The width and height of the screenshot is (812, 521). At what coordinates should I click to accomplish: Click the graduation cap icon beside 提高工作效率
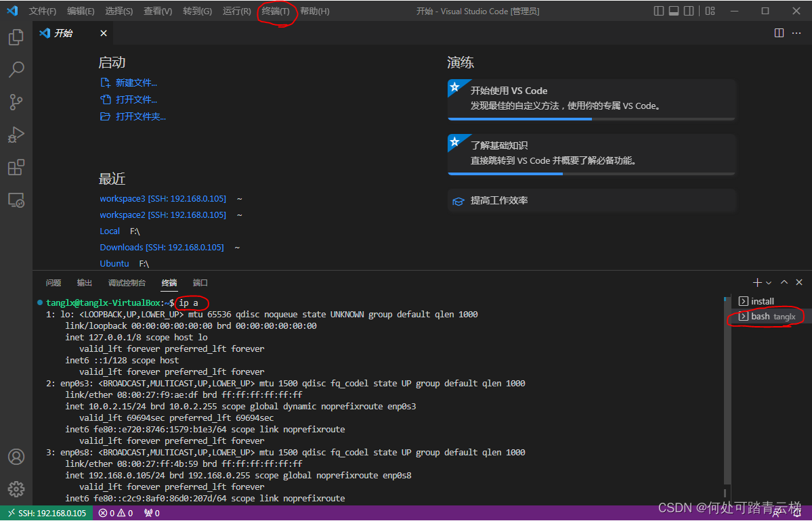(458, 201)
